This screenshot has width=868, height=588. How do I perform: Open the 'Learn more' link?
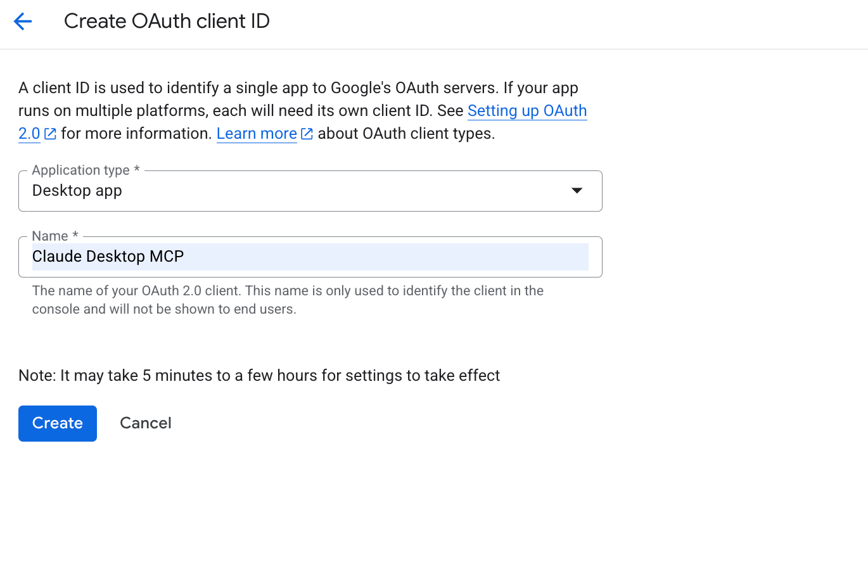[x=257, y=134]
